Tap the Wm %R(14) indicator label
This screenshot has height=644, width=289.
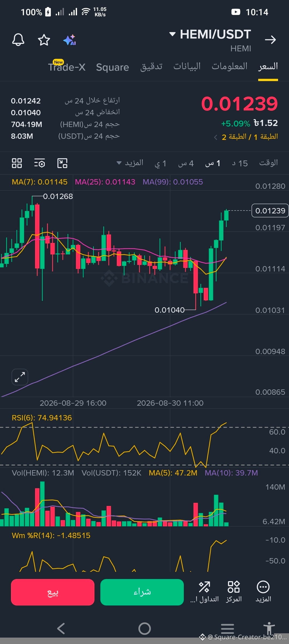pyautogui.click(x=51, y=535)
